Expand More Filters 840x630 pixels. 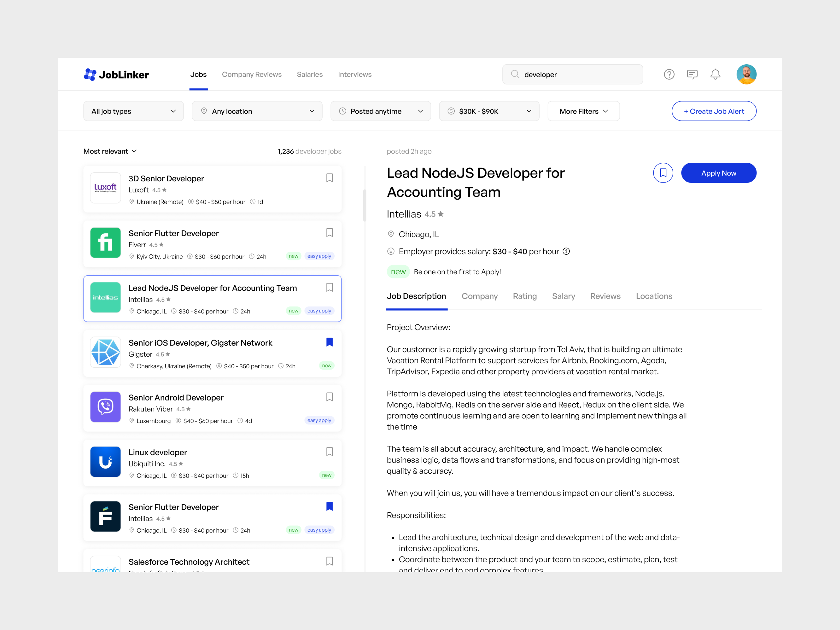pos(583,111)
